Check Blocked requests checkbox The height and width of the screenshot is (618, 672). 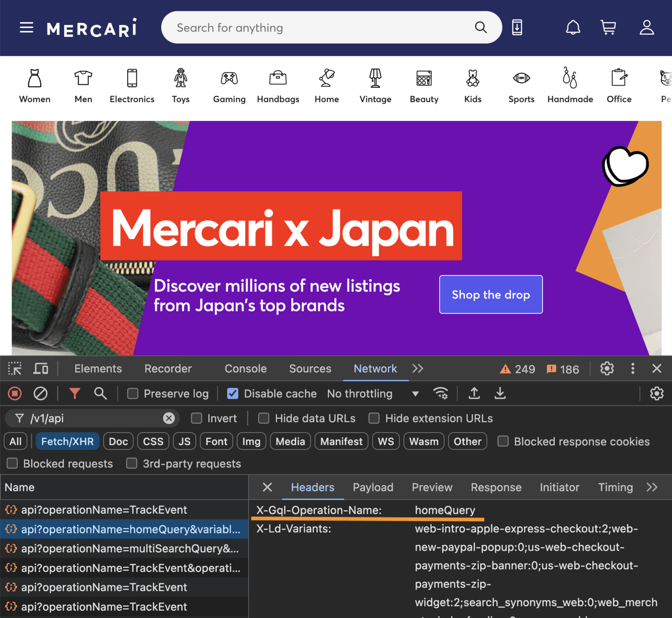(12, 463)
